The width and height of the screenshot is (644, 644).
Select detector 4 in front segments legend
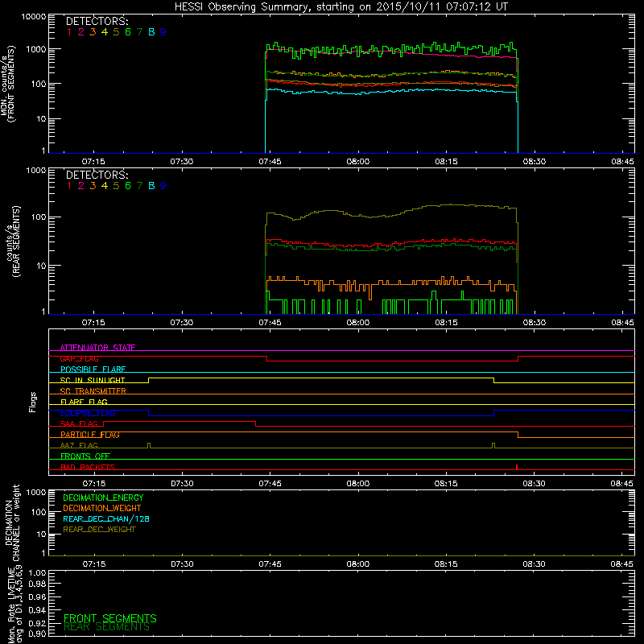click(105, 32)
